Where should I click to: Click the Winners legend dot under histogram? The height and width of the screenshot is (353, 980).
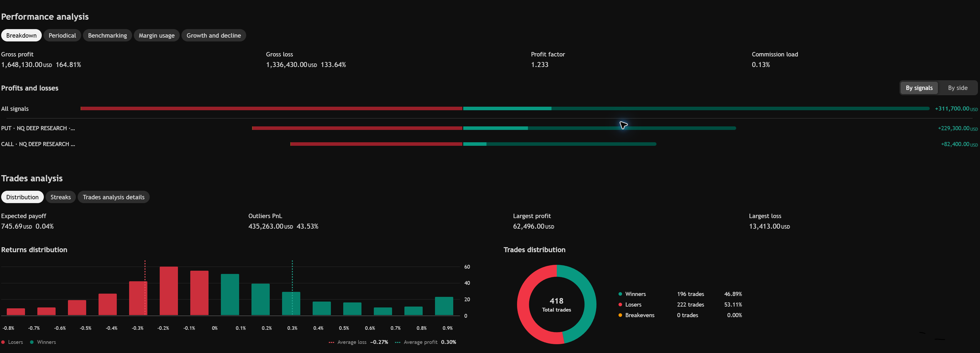click(32, 342)
